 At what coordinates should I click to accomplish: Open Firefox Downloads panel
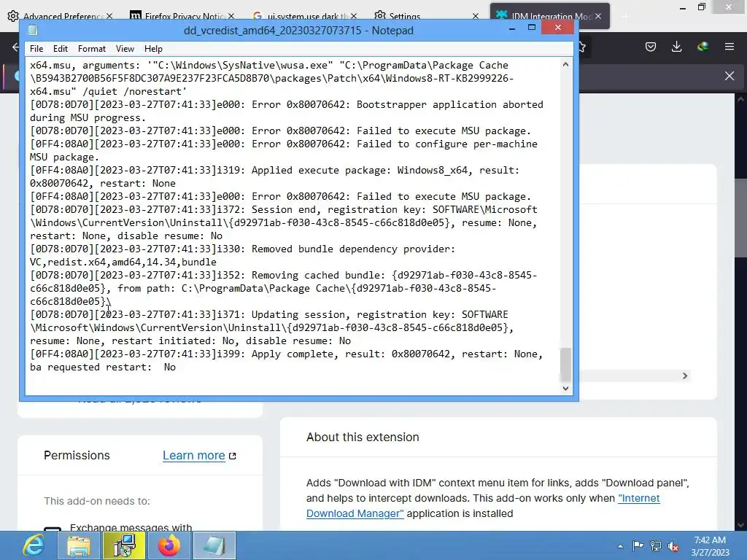[x=676, y=47]
